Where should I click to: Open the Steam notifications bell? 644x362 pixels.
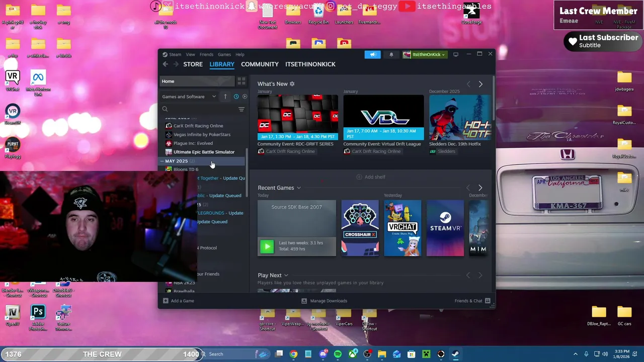391,54
